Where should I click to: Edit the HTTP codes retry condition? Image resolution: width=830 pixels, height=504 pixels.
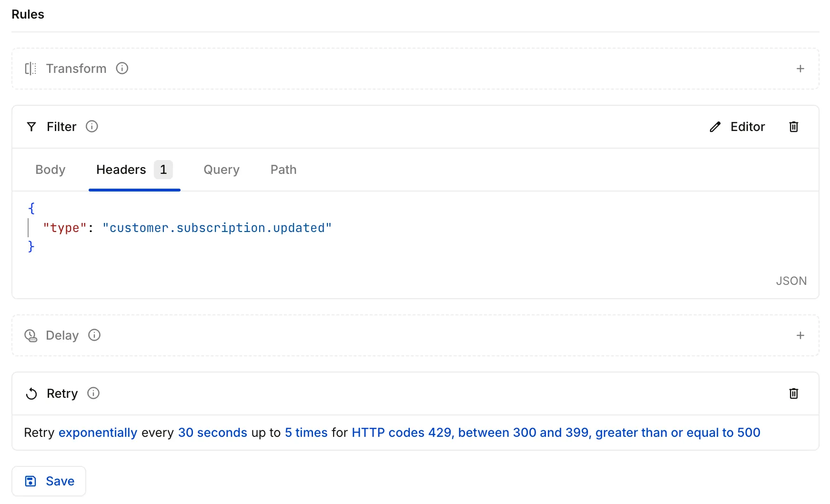pos(556,433)
